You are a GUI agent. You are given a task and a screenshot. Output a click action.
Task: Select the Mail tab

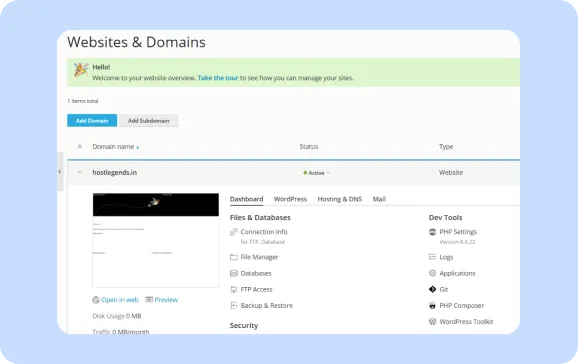pyautogui.click(x=379, y=199)
